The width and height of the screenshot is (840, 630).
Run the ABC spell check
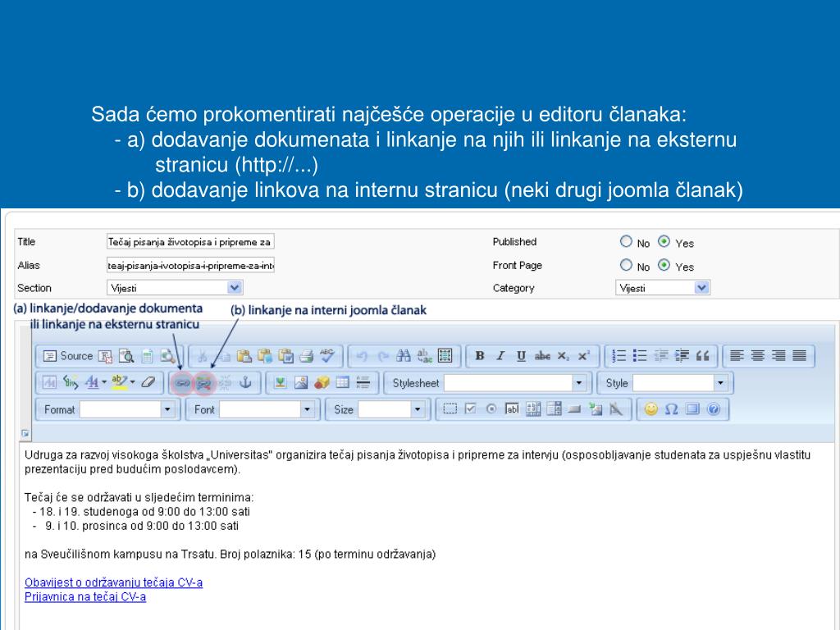(326, 356)
